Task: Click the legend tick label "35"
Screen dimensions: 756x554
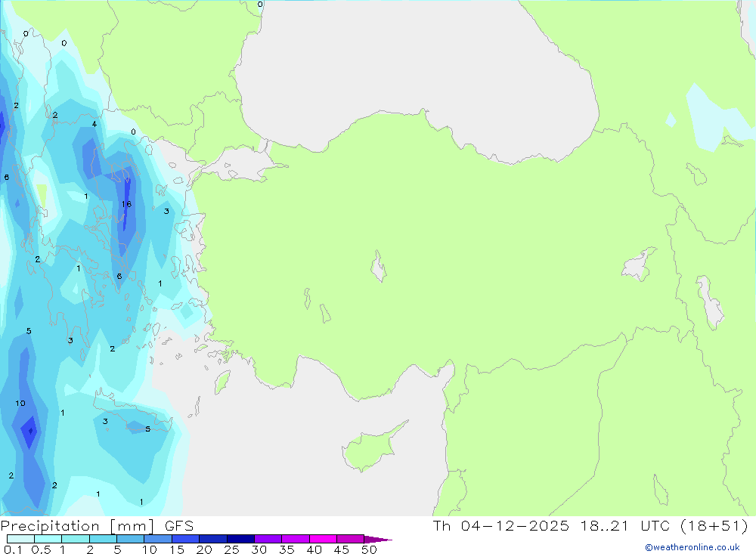Action: click(x=287, y=549)
